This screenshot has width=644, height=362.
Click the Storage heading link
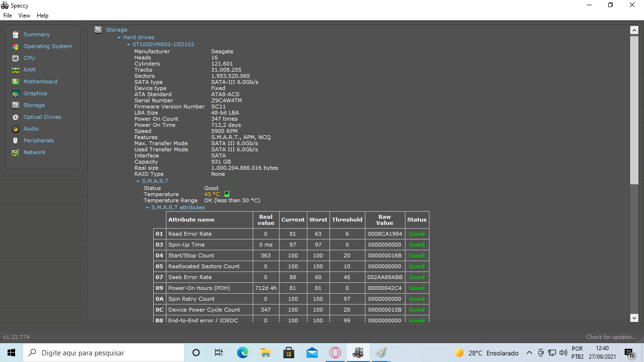coord(116,30)
